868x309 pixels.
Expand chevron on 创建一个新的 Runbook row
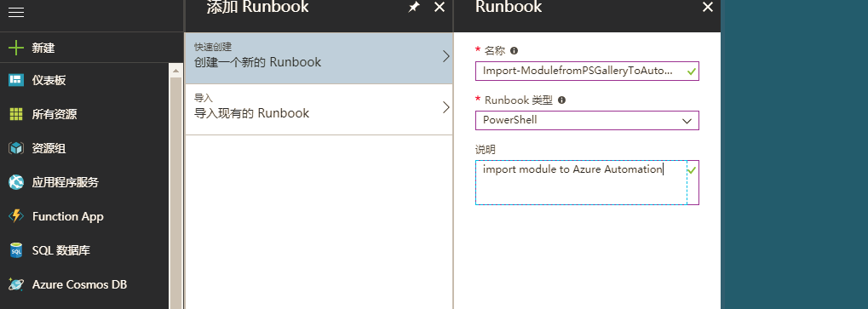pos(446,56)
